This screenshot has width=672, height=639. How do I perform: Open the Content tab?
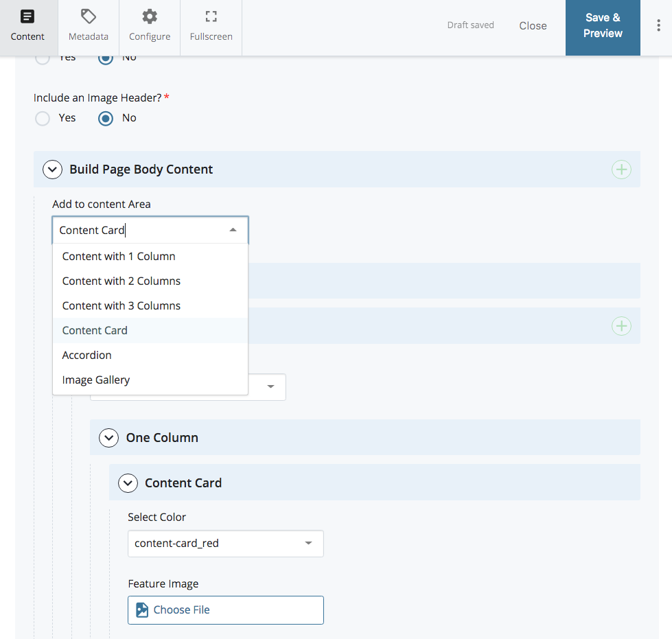pyautogui.click(x=27, y=26)
